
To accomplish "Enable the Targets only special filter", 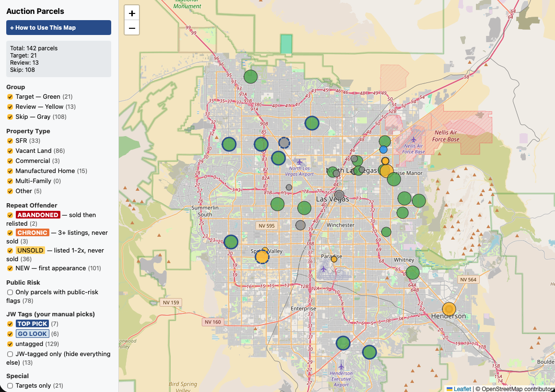I will (x=10, y=386).
